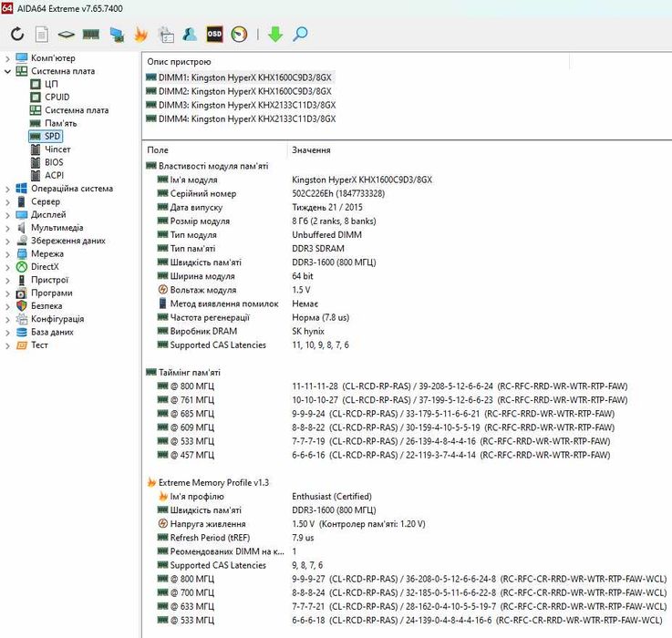Expand the Комп'ютер tree node

click(7, 58)
